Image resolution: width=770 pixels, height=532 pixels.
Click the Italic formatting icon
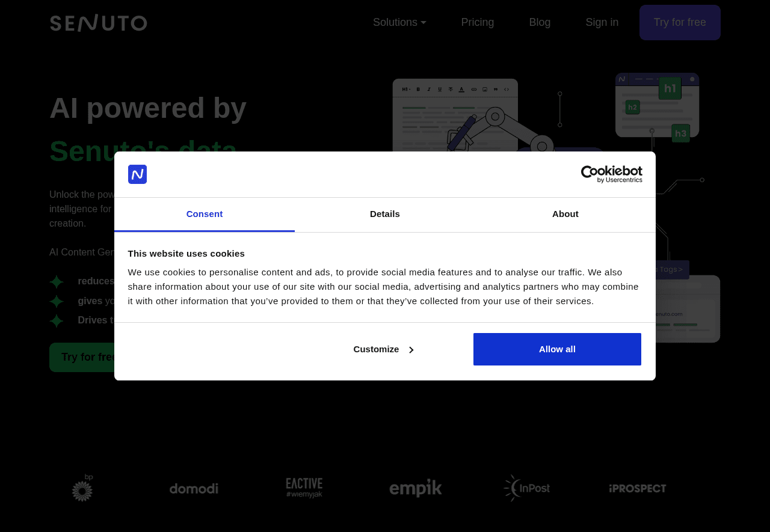click(429, 89)
